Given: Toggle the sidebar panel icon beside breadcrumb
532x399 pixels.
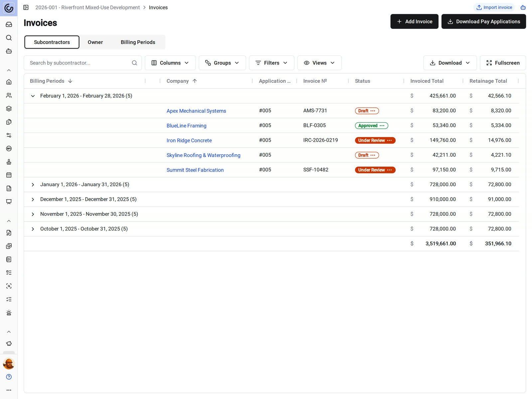Looking at the screenshot, I should pyautogui.click(x=26, y=7).
